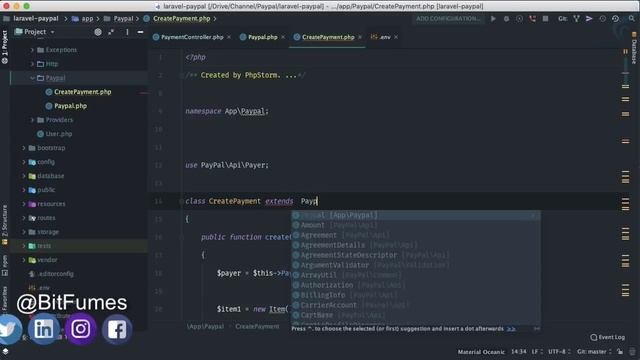Screen dimensions: 640x360
Task: Close the .env editor tab
Action: 396,37
